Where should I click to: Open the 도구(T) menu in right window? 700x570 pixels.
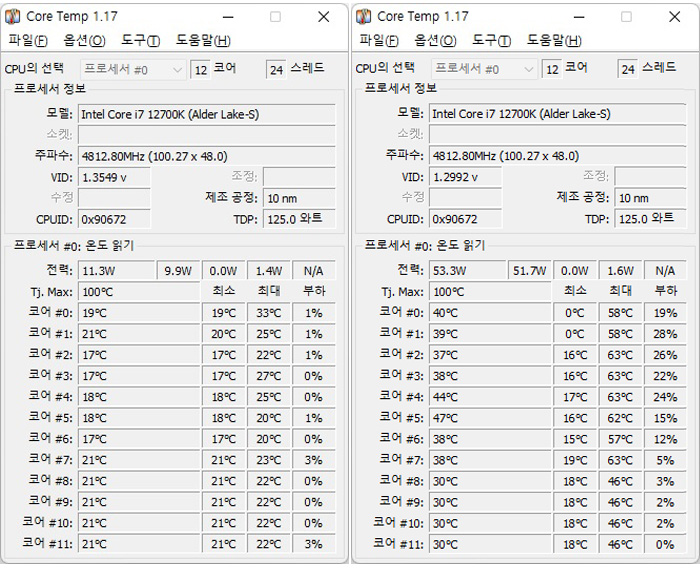(492, 40)
